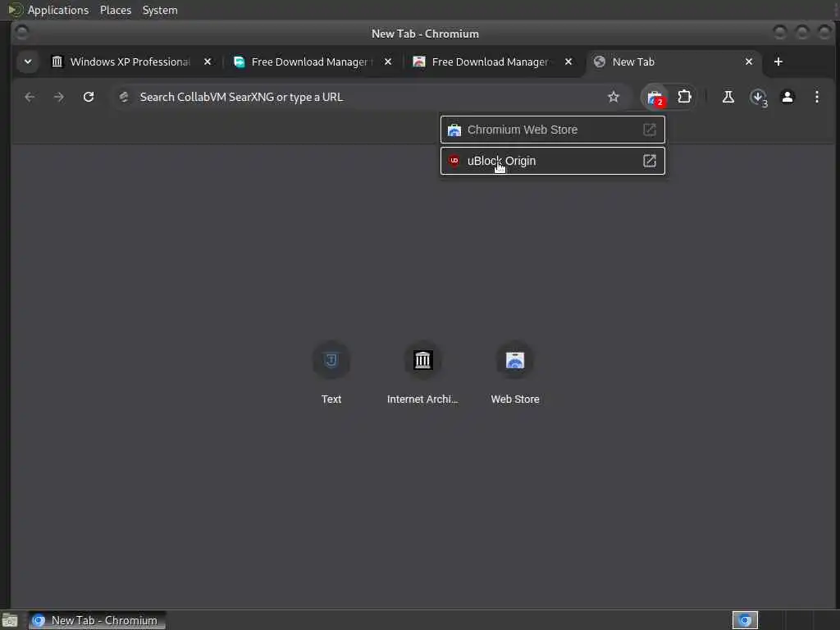Open the Chrome Labs flask icon
840x630 pixels.
(728, 97)
